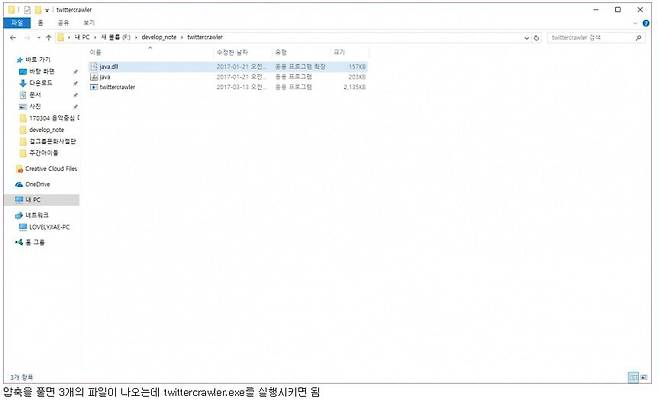
Task: Click the twittercrawler search box
Action: [590, 38]
